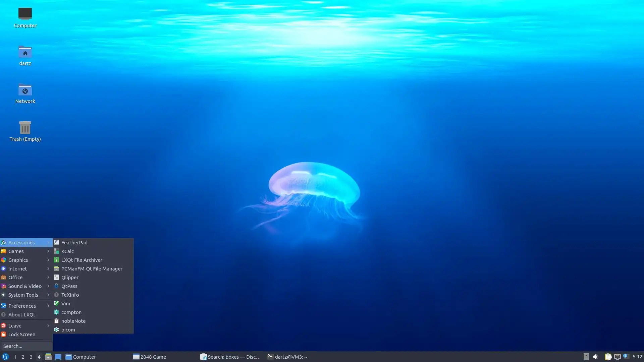Open the dartz home folder icon
644x362 pixels.
point(25,52)
